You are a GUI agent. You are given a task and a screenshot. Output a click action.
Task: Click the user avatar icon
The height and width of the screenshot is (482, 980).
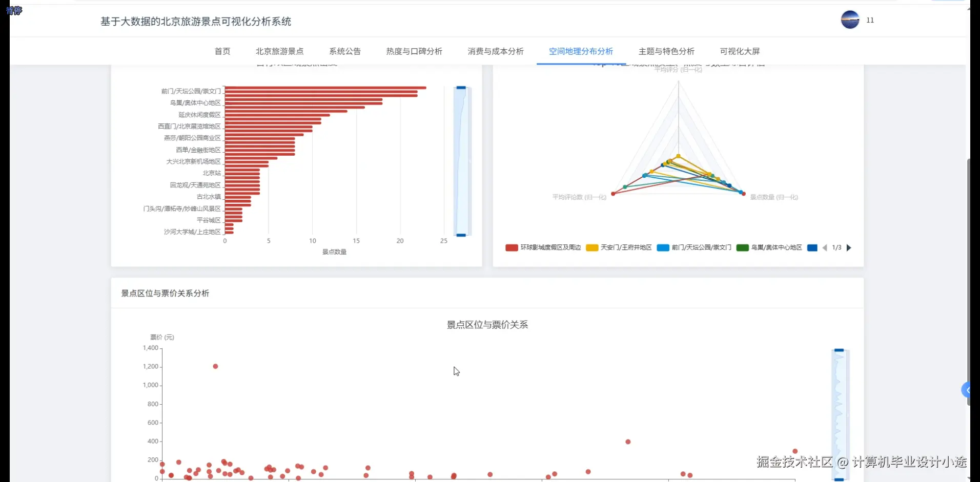(849, 20)
